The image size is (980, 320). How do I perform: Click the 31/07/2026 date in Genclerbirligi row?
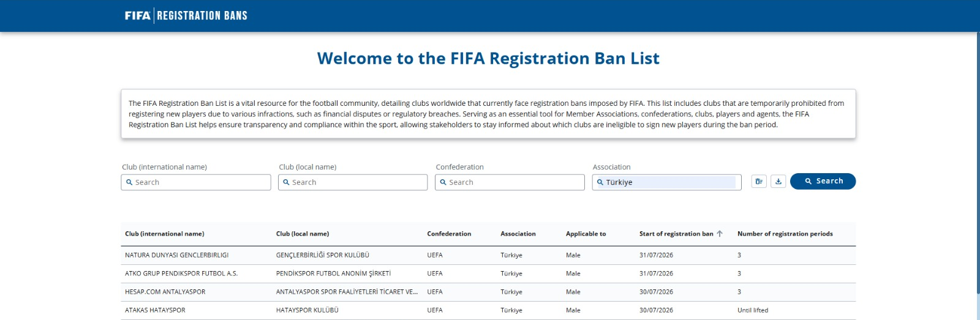(656, 255)
